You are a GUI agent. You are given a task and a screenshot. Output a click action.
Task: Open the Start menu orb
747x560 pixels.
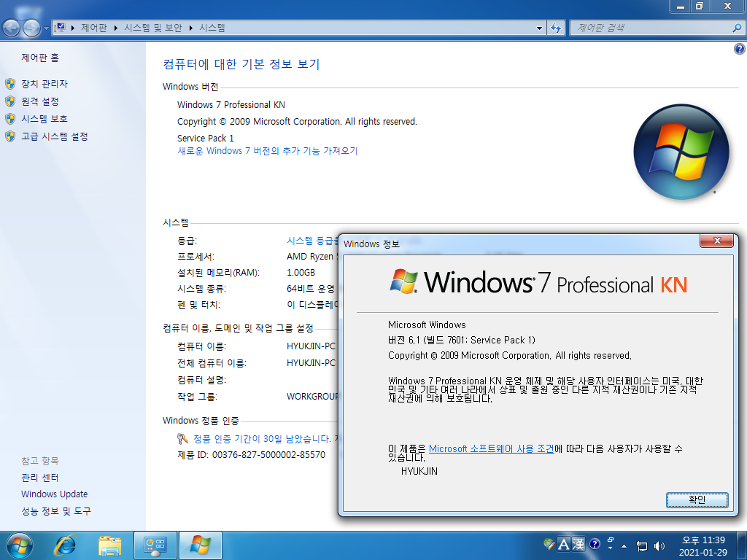[19, 545]
